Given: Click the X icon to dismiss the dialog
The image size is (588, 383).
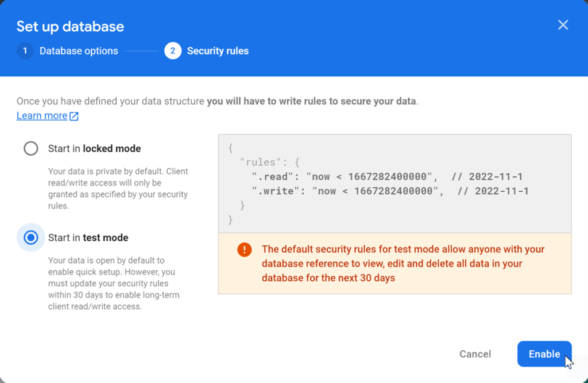Looking at the screenshot, I should click(563, 25).
